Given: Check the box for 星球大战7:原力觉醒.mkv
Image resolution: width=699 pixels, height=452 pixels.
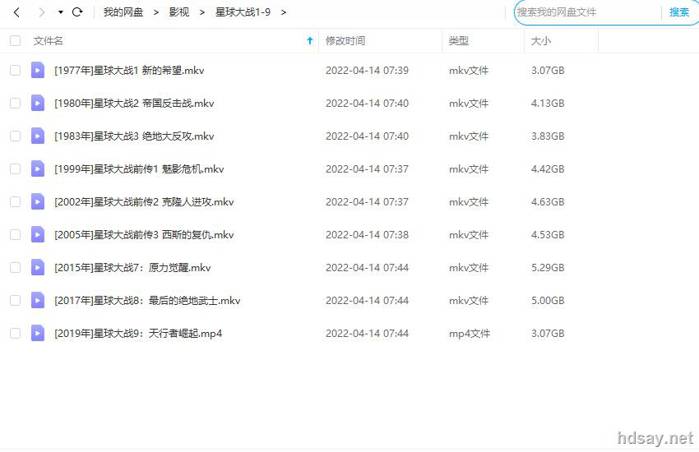Looking at the screenshot, I should [x=15, y=267].
